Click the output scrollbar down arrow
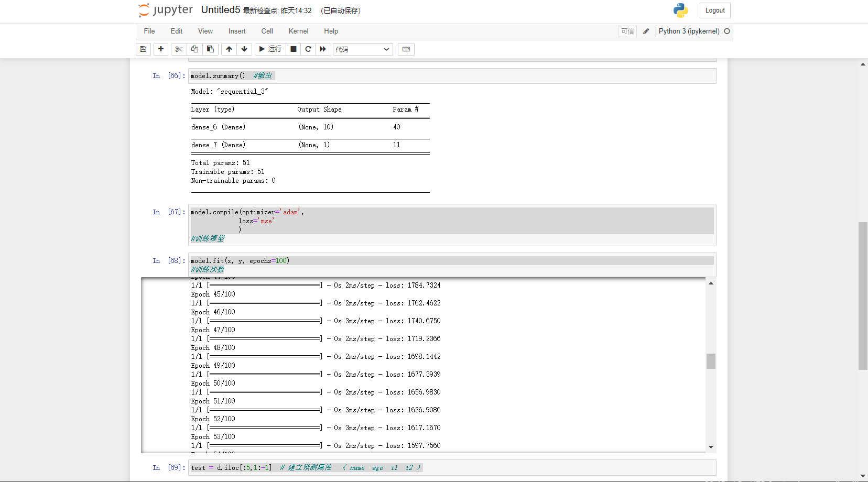Screen dimensions: 868x482 (x=711, y=447)
